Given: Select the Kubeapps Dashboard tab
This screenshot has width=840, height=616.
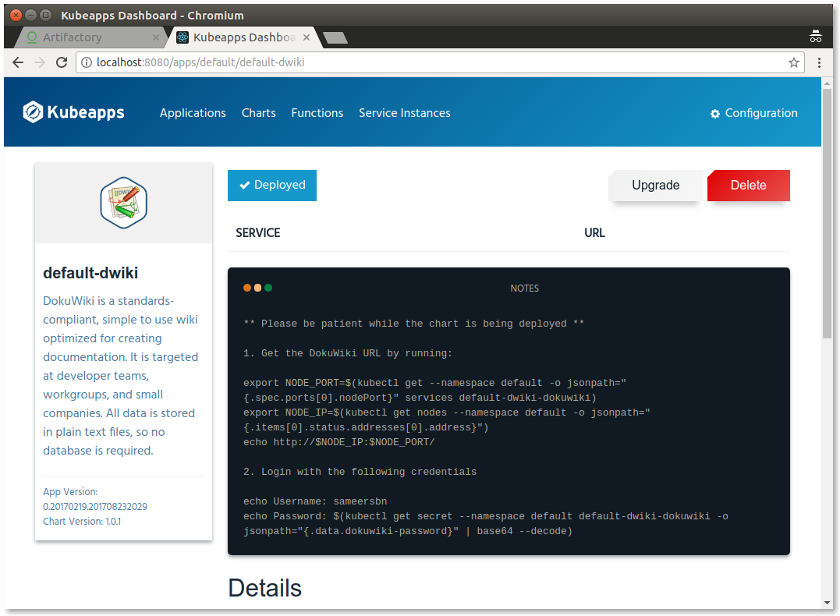Looking at the screenshot, I should coord(244,37).
